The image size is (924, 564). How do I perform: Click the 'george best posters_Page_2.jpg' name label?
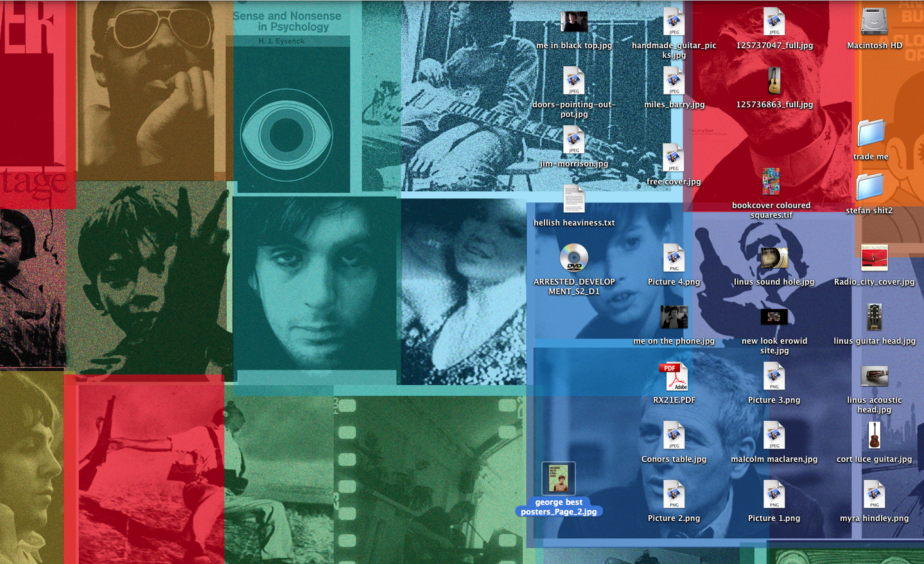click(x=559, y=507)
